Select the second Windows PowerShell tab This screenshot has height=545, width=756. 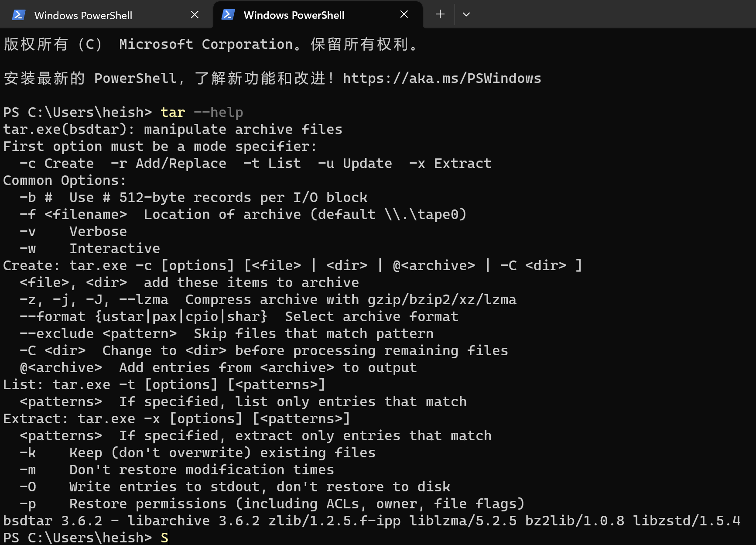(x=294, y=14)
